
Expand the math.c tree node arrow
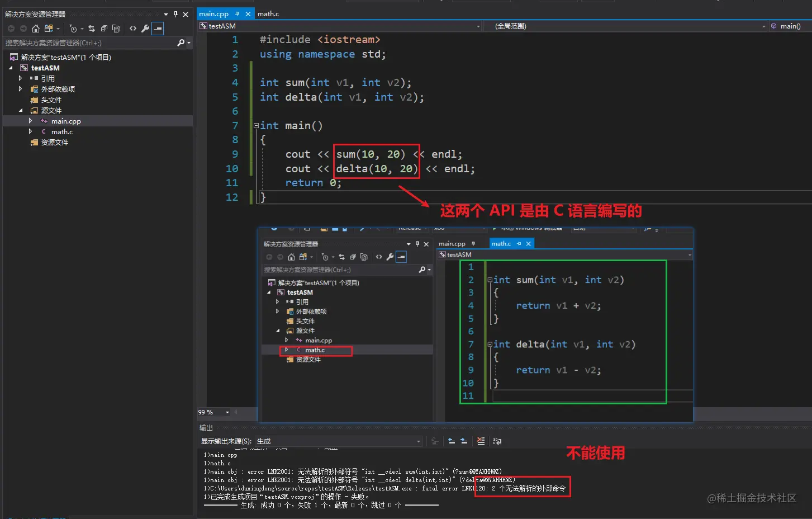click(x=31, y=131)
